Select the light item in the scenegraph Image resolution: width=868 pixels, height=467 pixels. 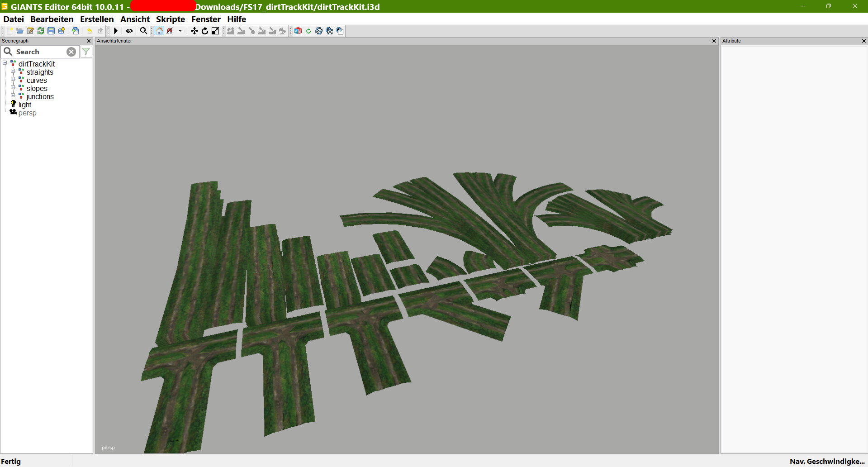(25, 105)
